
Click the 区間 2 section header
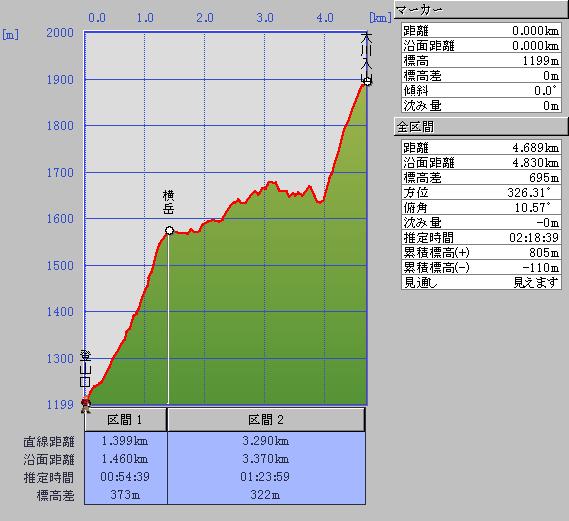coord(266,420)
